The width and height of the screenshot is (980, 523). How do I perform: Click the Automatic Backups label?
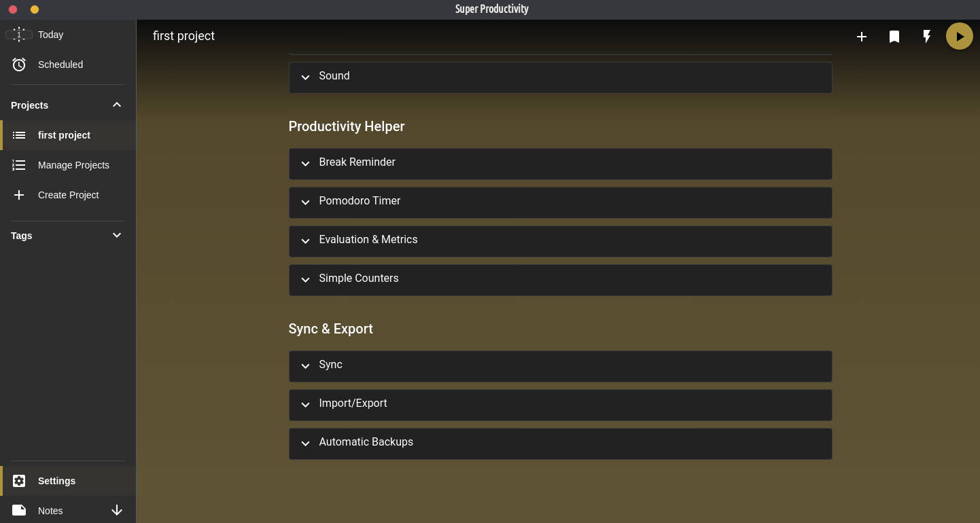pyautogui.click(x=366, y=442)
